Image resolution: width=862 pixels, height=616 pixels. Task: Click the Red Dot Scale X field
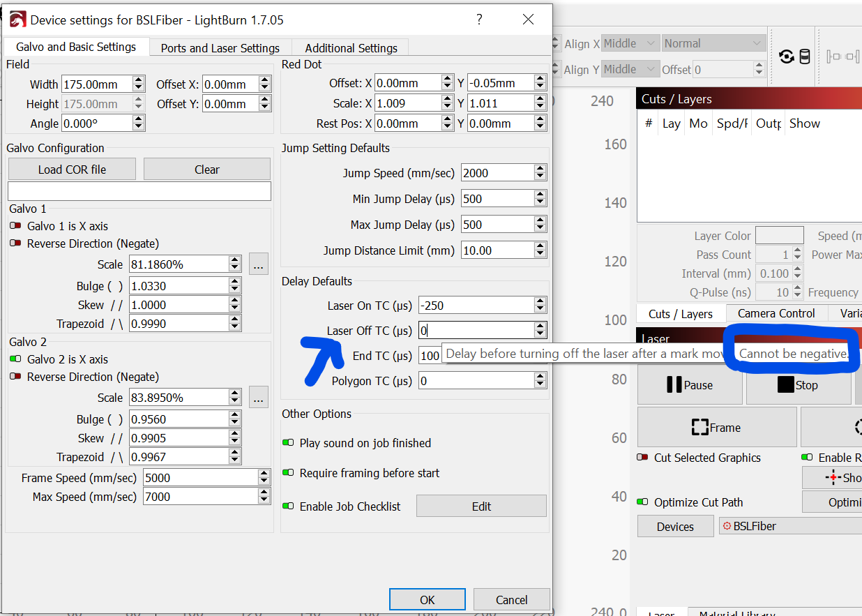click(x=408, y=103)
